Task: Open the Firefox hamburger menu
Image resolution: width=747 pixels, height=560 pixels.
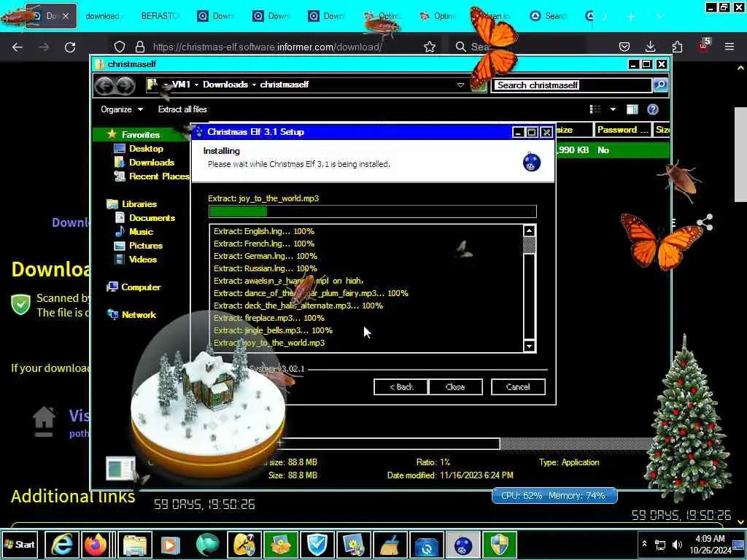Action: (729, 47)
